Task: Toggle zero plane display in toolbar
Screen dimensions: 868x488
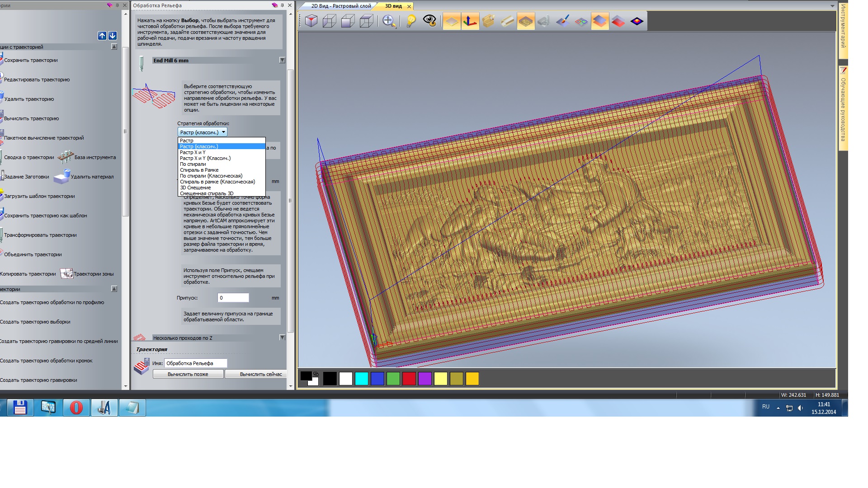Action: pos(452,21)
